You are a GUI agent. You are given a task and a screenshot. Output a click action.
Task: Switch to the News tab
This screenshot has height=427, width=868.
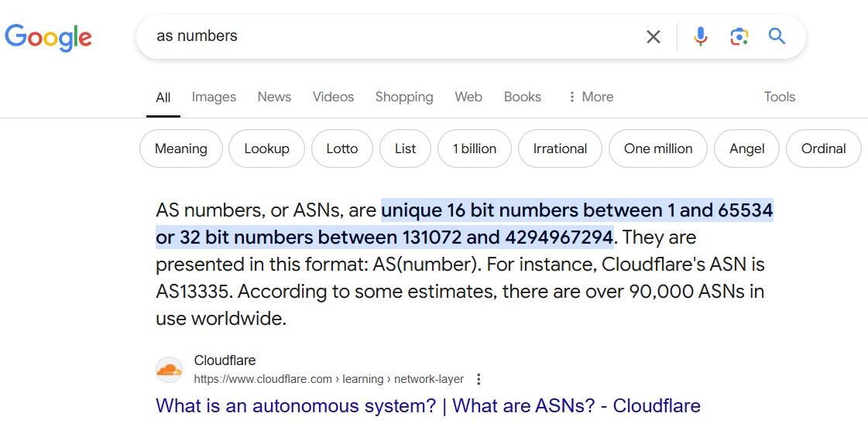pyautogui.click(x=274, y=97)
